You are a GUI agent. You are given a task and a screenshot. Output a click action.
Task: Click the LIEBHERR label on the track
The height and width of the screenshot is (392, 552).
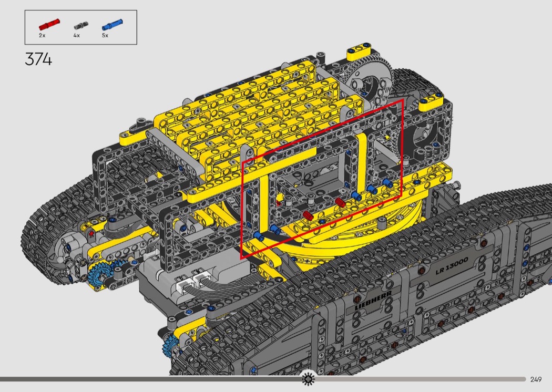[x=373, y=301]
